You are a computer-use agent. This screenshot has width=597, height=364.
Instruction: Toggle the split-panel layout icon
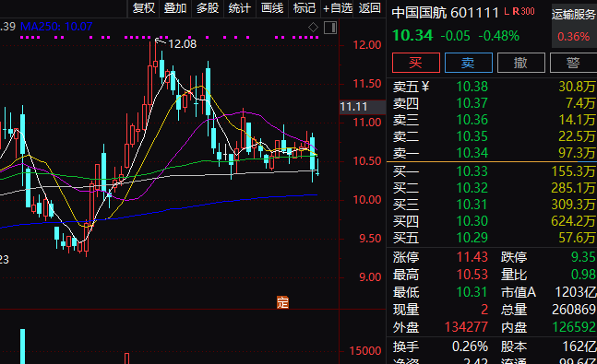point(330,28)
